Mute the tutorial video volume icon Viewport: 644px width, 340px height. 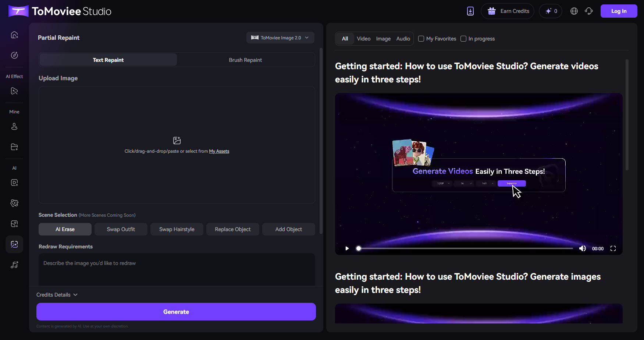pos(582,248)
